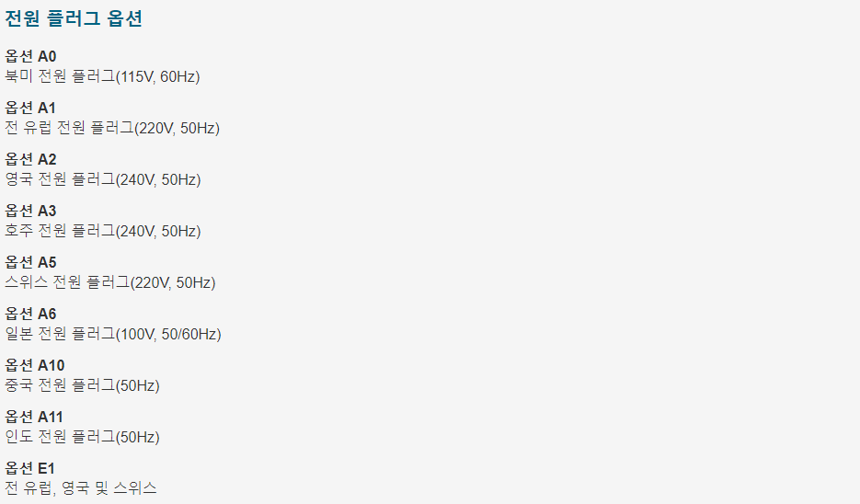This screenshot has width=860, height=504.
Task: Click the 전원 플러그 옵션 heading
Action: pos(74,18)
